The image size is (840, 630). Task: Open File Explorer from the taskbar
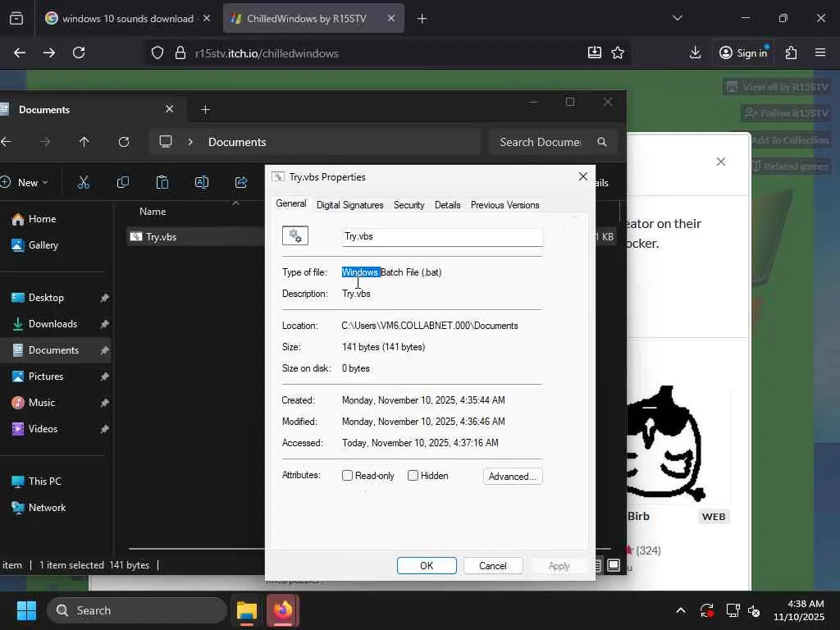pos(247,610)
